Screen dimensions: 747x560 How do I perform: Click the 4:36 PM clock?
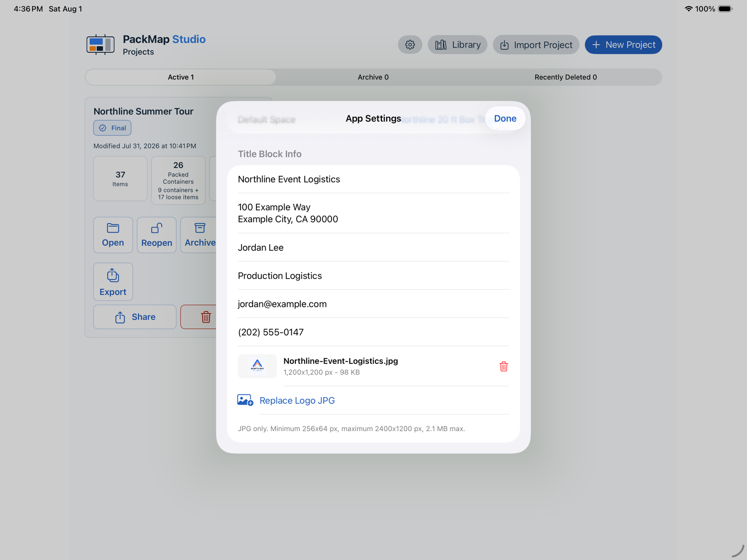(x=28, y=9)
